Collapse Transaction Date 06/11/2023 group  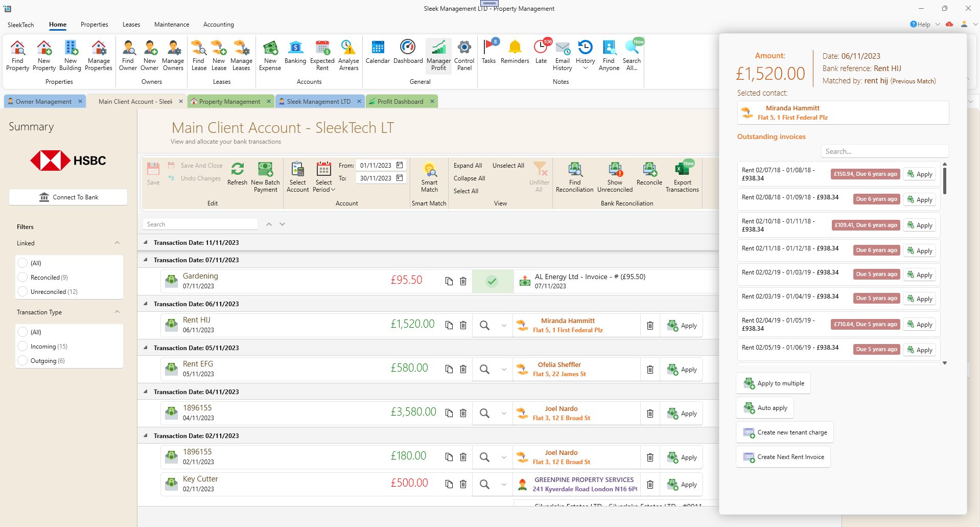(146, 304)
